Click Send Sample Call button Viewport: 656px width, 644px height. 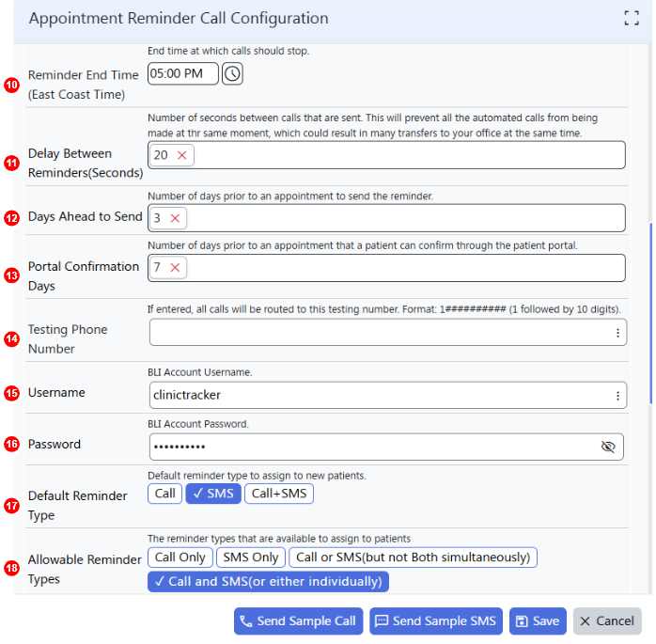pos(298,621)
